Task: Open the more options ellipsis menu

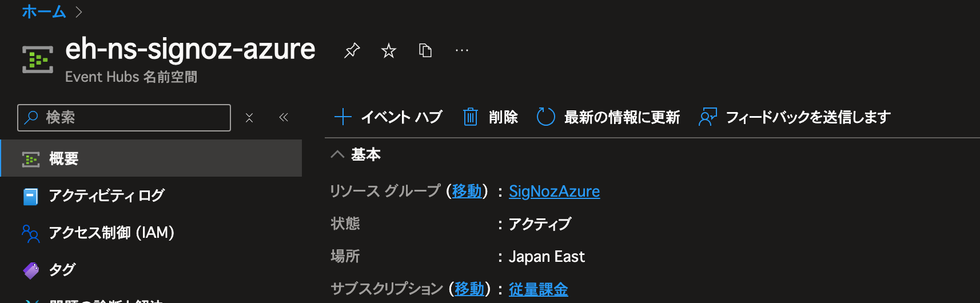Action: point(462,51)
